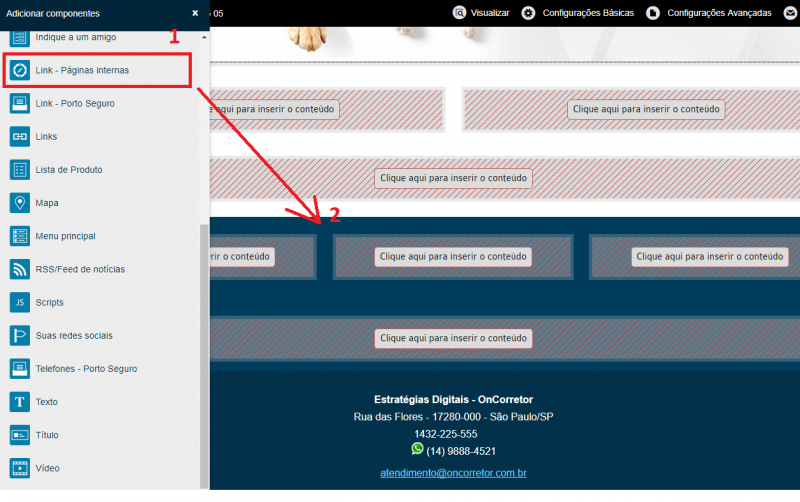
Task: Close the Adicionar componentes panel
Action: [x=195, y=13]
